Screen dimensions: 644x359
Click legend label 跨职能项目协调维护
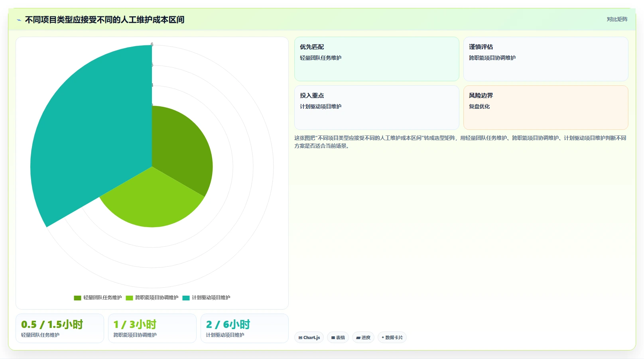tap(157, 298)
